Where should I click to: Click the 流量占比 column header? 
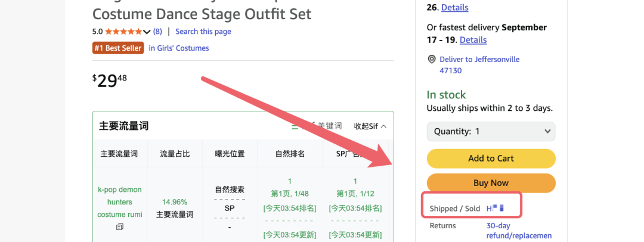[x=175, y=154]
